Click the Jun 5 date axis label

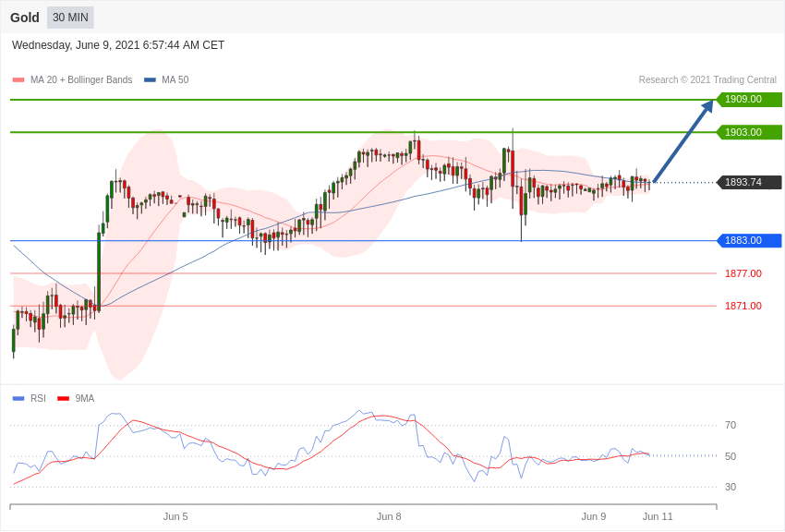coord(175,516)
